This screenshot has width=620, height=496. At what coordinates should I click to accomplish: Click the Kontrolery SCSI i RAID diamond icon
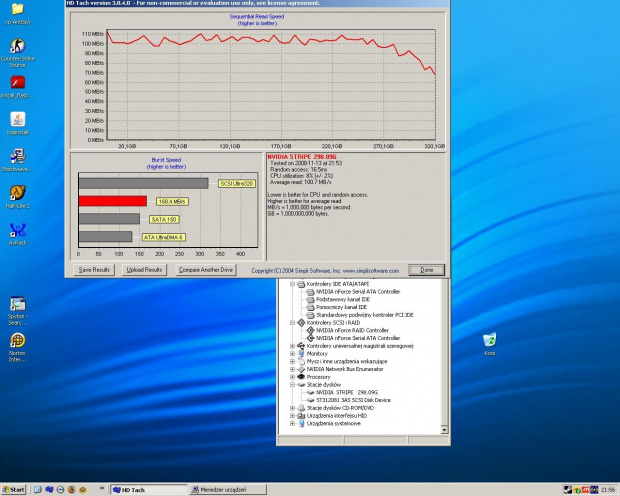tap(301, 323)
